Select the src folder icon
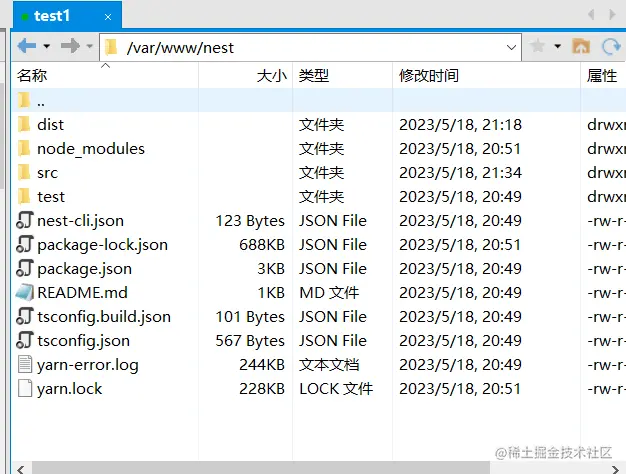The width and height of the screenshot is (626, 474). [x=24, y=172]
